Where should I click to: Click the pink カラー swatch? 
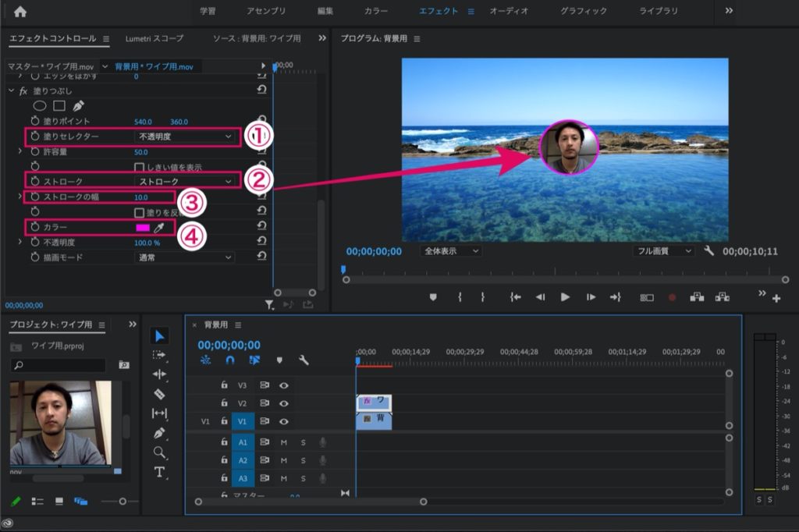(143, 228)
